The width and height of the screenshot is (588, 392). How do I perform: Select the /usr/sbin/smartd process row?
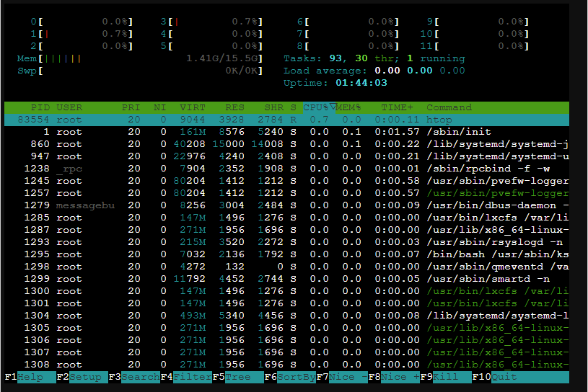(289, 279)
